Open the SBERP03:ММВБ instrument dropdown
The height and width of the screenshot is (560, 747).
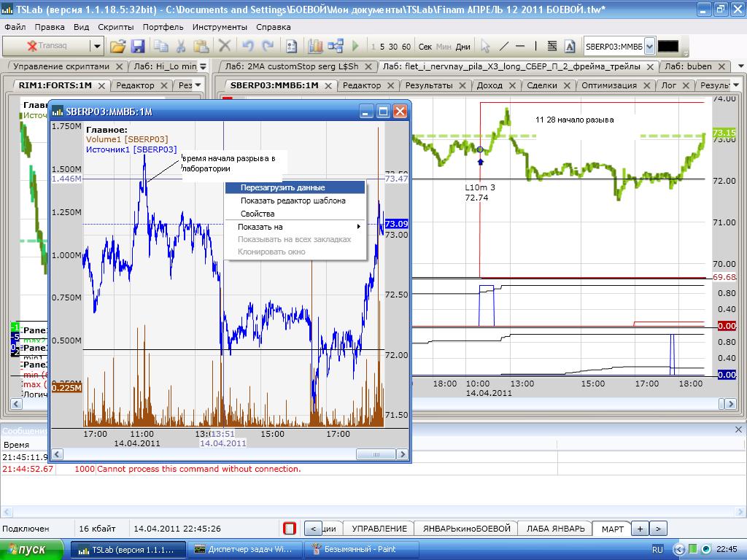click(x=649, y=46)
